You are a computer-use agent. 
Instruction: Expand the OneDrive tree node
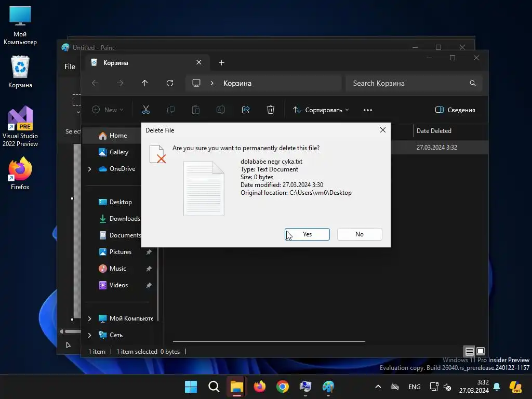pos(89,169)
